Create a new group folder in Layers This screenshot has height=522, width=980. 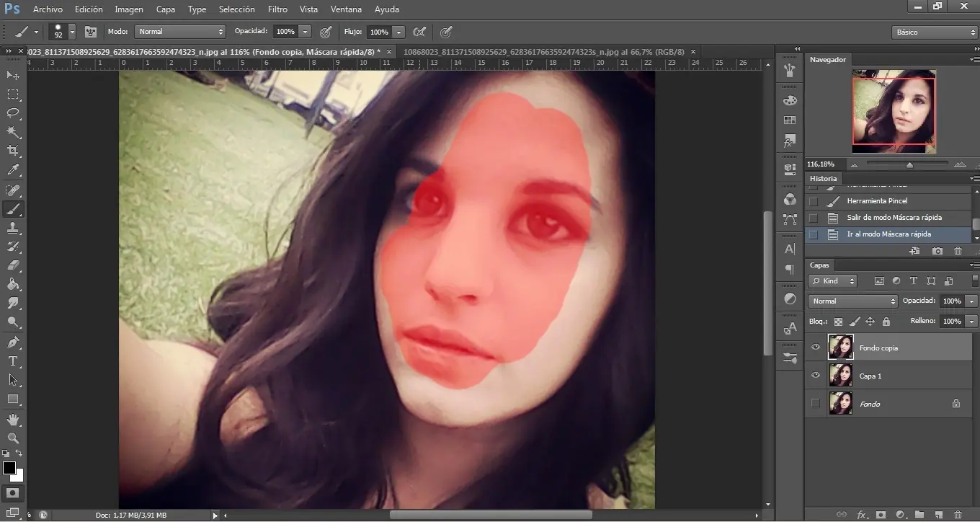pyautogui.click(x=919, y=515)
